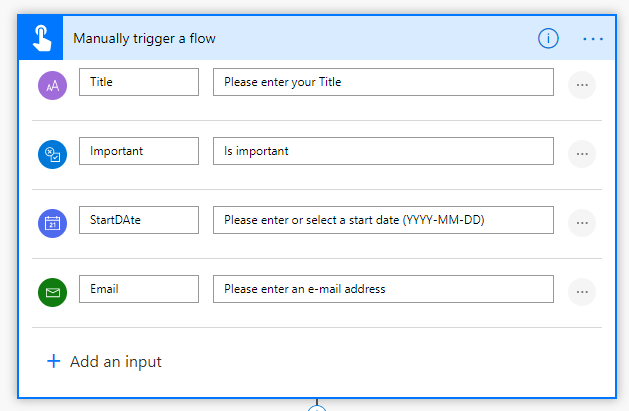This screenshot has height=411, width=629.
Task: Click the start date description field
Action: point(383,220)
